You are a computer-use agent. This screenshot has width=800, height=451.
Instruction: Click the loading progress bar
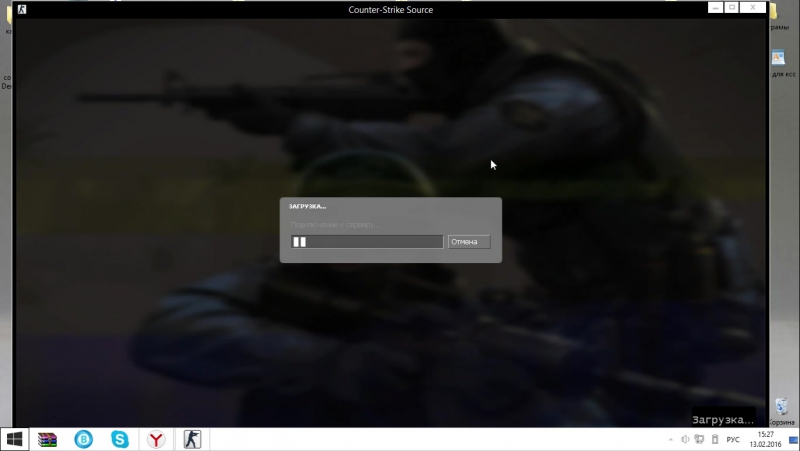tap(366, 242)
